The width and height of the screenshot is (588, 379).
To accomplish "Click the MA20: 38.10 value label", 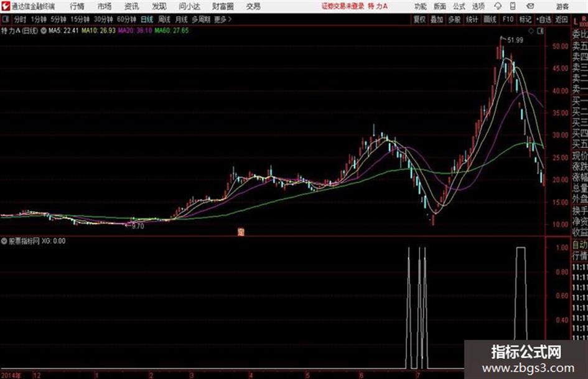I will point(135,30).
